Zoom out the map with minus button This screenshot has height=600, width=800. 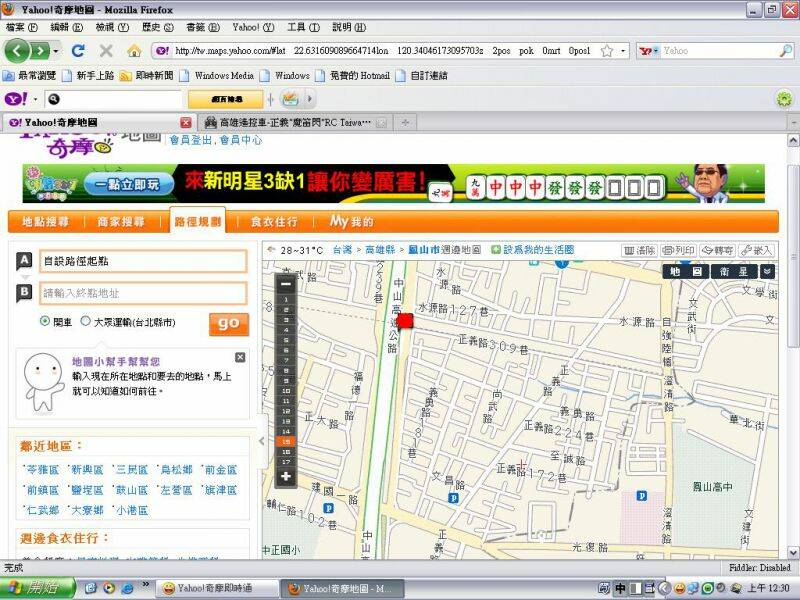pyautogui.click(x=286, y=284)
